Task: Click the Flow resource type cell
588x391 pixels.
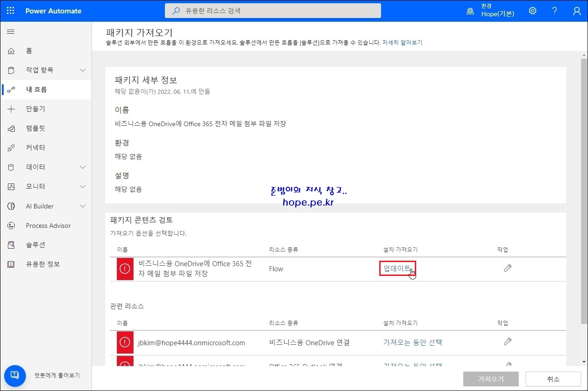Action: click(x=276, y=269)
